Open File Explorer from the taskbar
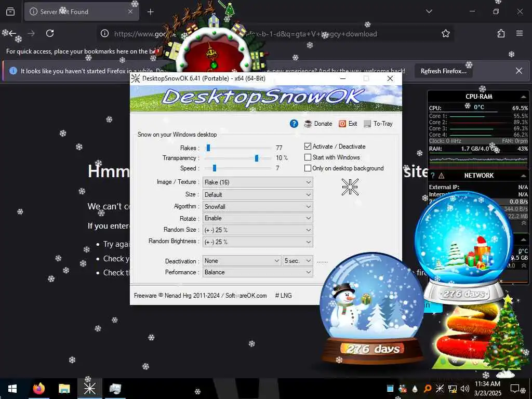Image resolution: width=532 pixels, height=399 pixels. point(64,389)
